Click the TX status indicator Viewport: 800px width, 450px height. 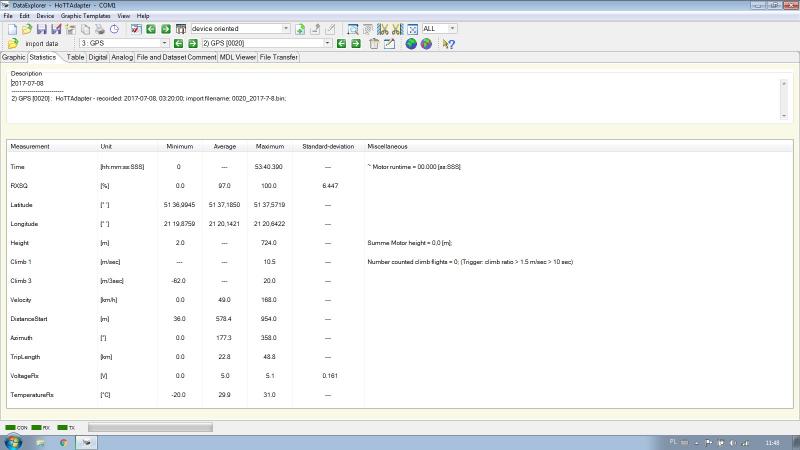(66, 427)
